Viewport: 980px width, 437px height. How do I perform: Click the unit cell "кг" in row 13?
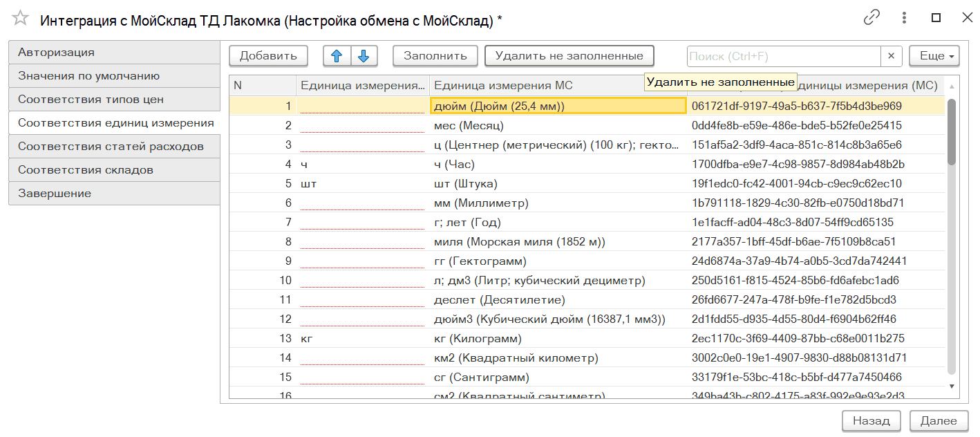pos(363,339)
